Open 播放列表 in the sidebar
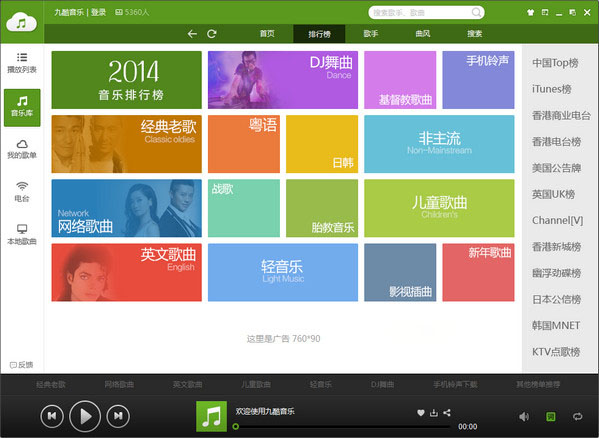This screenshot has width=599, height=438. click(22, 63)
